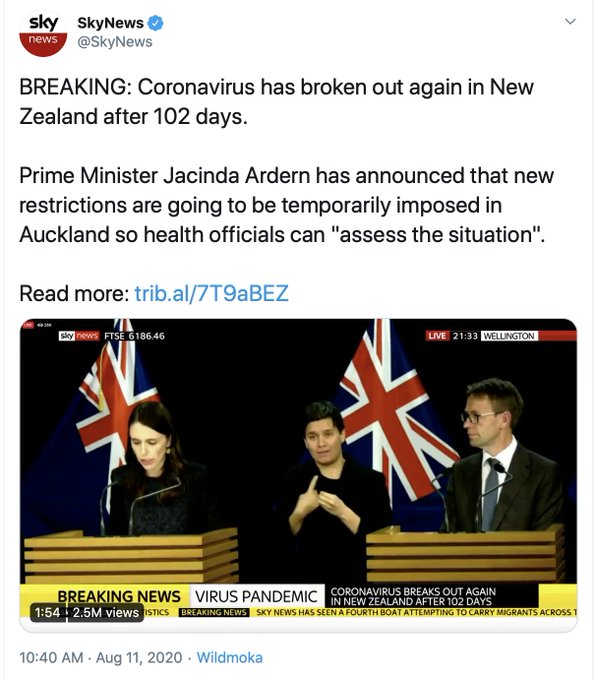Click the 2.5M views counter

point(106,612)
